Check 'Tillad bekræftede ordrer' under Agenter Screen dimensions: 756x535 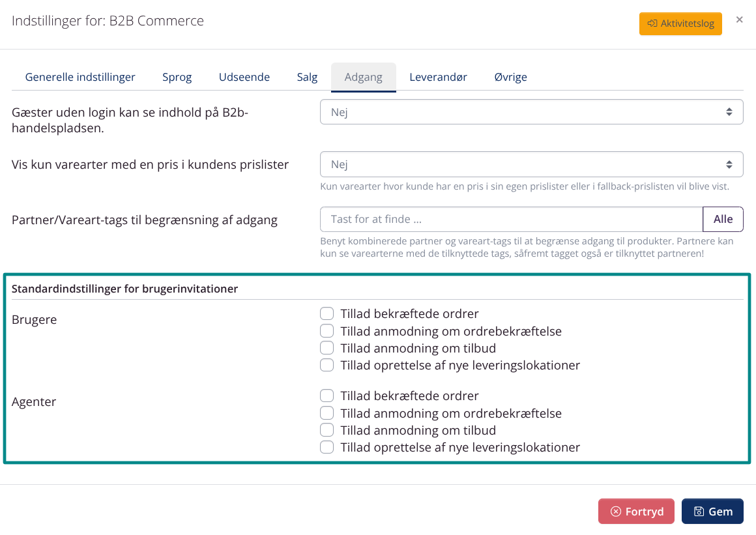[327, 396]
